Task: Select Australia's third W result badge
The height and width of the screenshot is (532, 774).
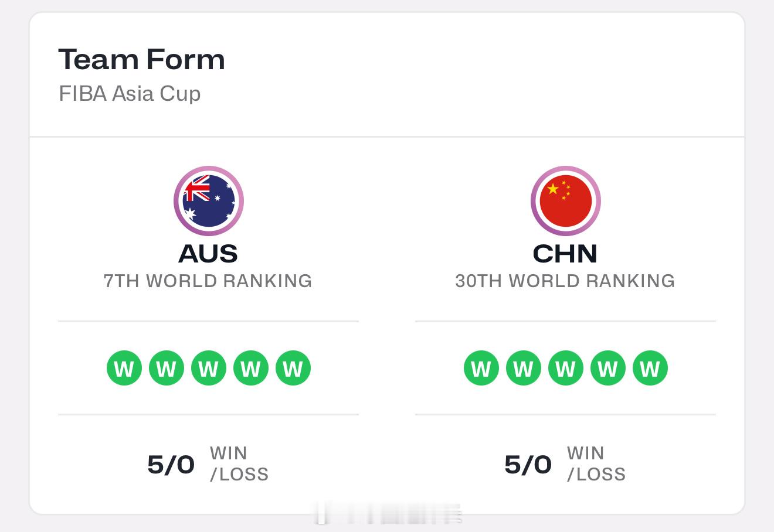Action: click(209, 368)
